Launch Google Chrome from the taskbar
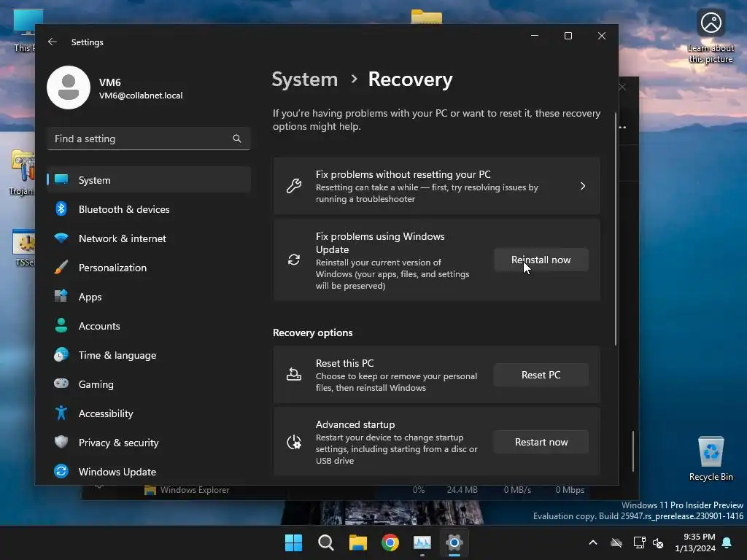Viewport: 747px width, 560px height. pyautogui.click(x=390, y=542)
